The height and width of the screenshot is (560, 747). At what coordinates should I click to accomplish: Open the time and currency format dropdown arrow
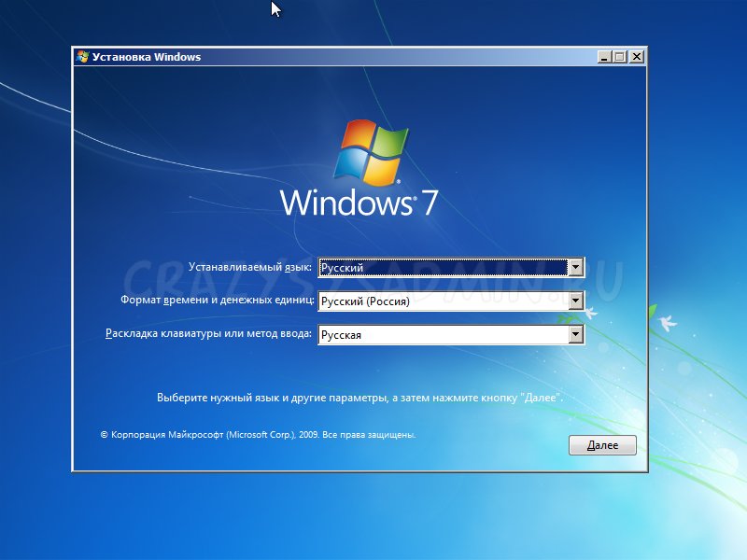(575, 301)
